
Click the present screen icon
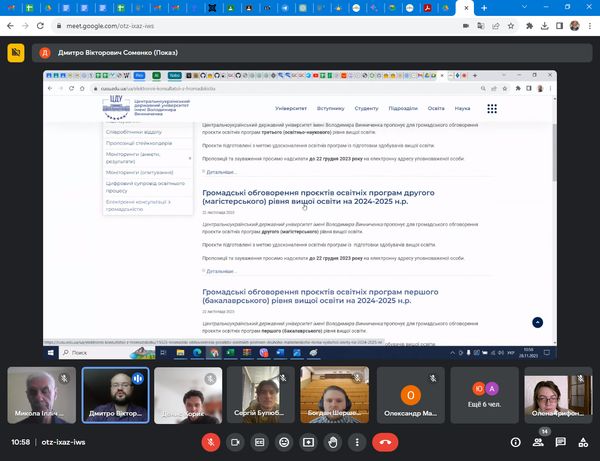[308, 441]
